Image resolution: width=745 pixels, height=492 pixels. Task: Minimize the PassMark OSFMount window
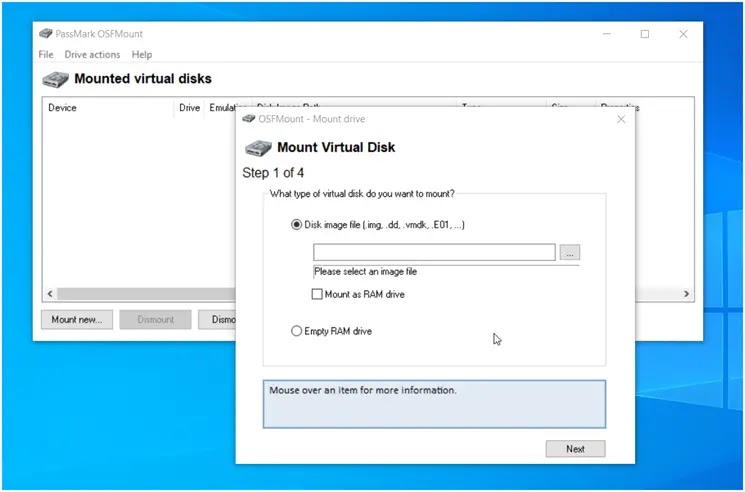(607, 34)
